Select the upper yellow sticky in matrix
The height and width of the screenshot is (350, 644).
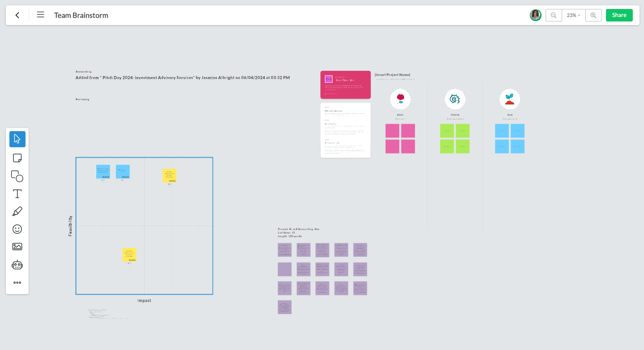170,175
